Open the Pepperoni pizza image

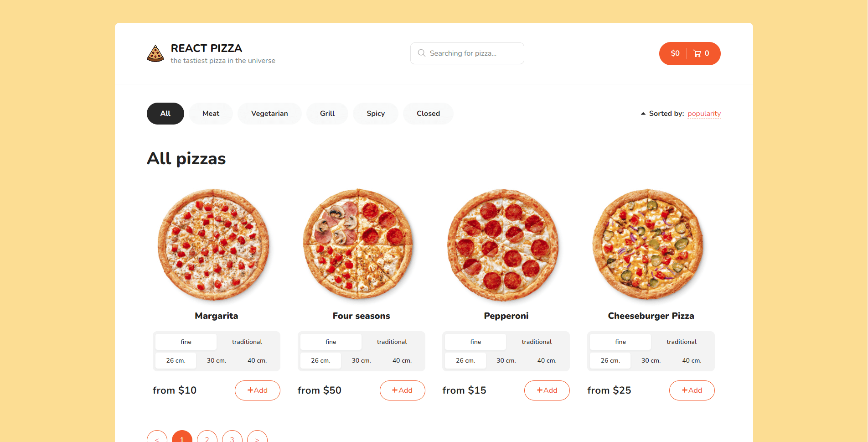click(503, 245)
